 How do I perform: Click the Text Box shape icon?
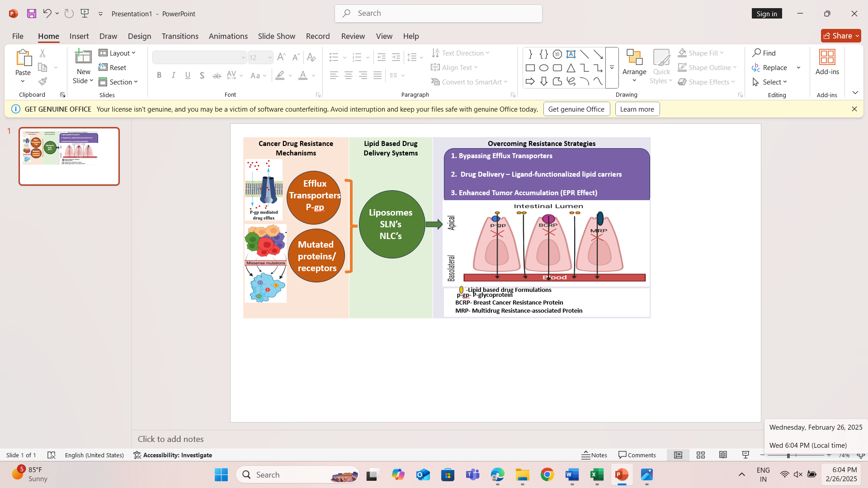click(x=571, y=54)
